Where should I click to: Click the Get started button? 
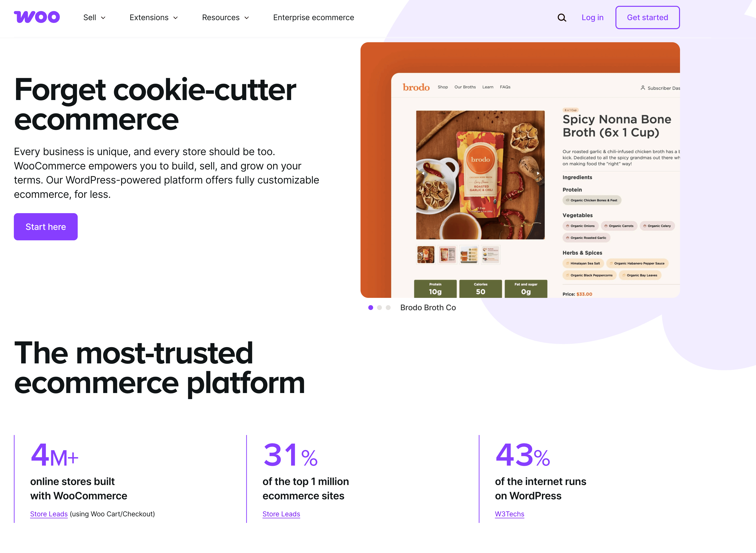pos(647,17)
